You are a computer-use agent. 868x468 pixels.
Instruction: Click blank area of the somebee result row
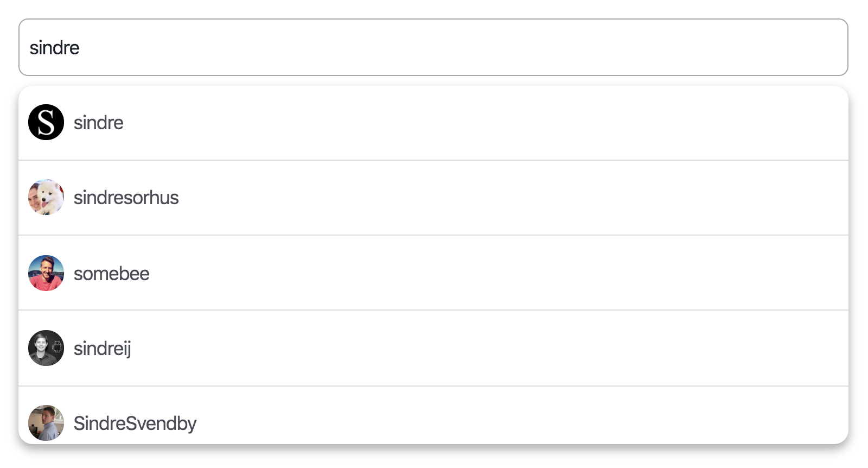(488, 273)
